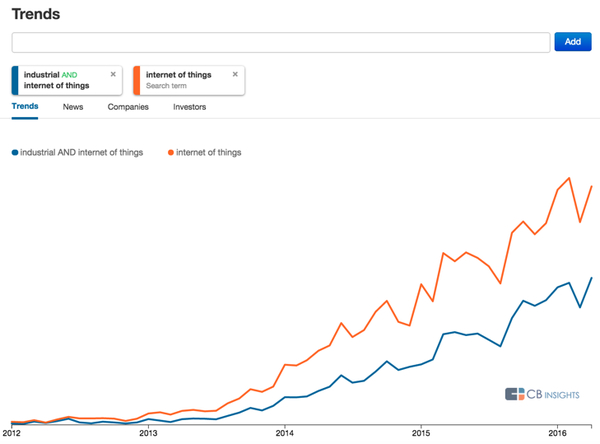
Task: Click the 2014 label on the time axis
Action: pyautogui.click(x=285, y=434)
